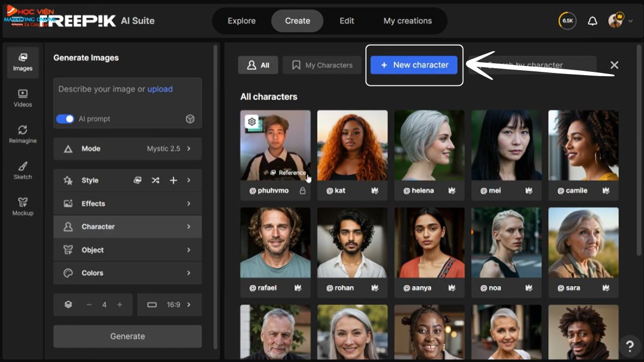Expand the Character section

pyautogui.click(x=127, y=227)
